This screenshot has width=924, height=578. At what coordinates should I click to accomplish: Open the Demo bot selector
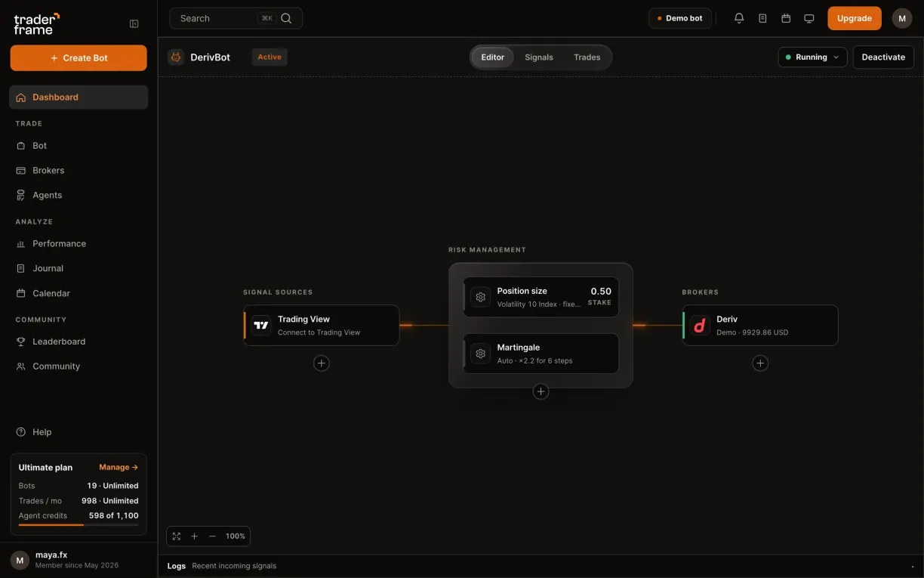coord(680,18)
